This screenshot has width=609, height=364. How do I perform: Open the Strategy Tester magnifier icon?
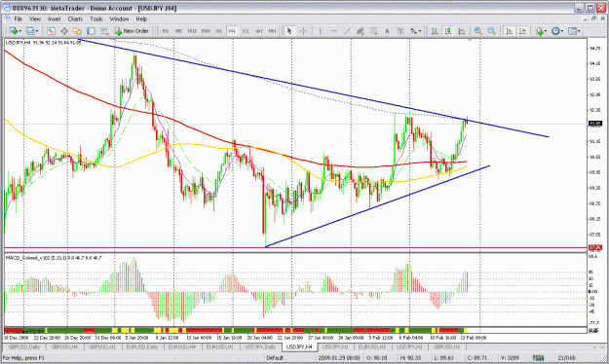(104, 31)
